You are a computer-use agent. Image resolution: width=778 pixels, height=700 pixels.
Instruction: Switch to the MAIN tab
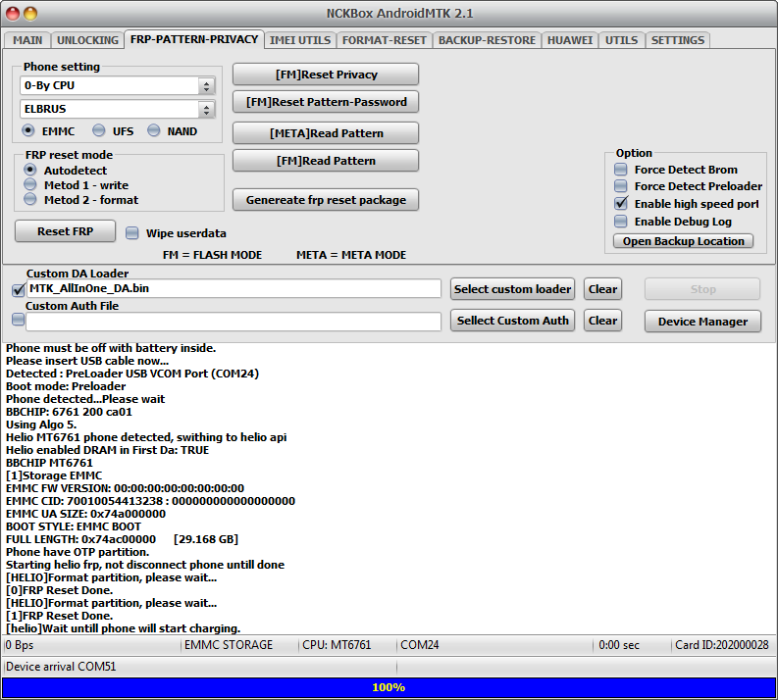[x=27, y=40]
